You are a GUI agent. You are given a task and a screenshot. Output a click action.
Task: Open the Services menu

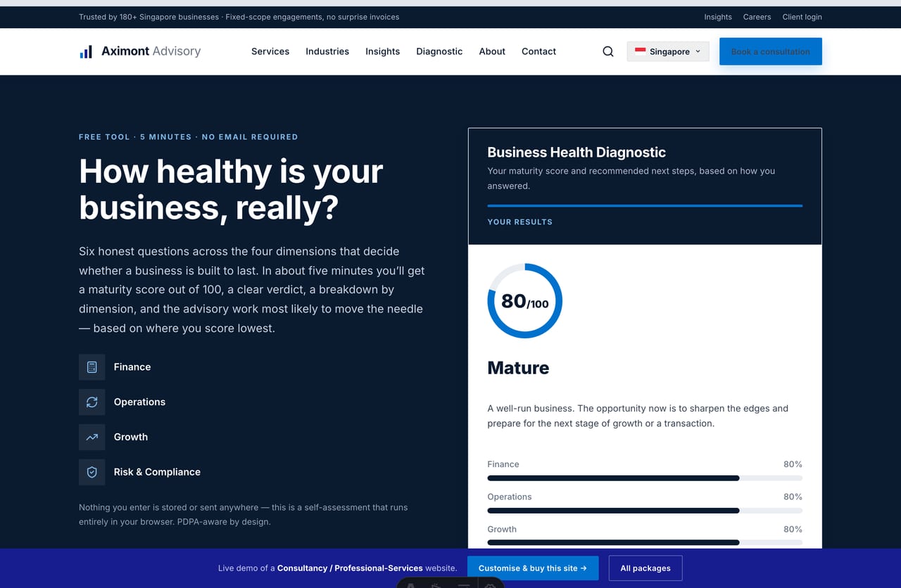tap(270, 51)
